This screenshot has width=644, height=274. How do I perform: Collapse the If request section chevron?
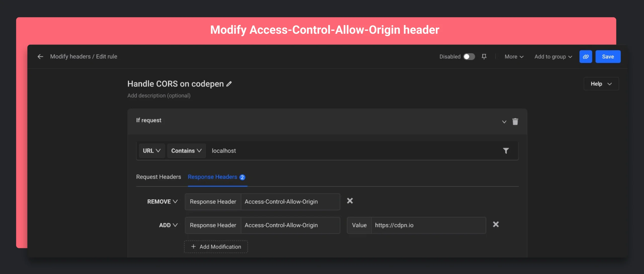coord(504,122)
